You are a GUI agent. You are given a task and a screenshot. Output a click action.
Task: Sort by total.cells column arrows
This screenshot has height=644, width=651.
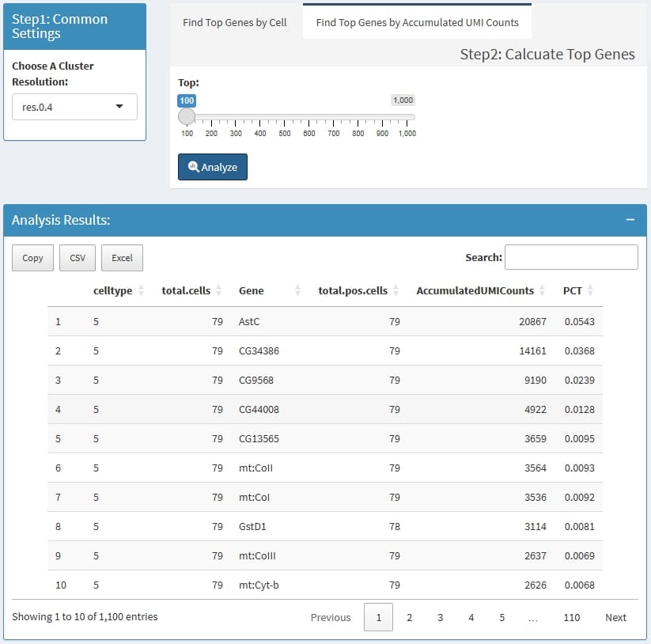click(219, 290)
